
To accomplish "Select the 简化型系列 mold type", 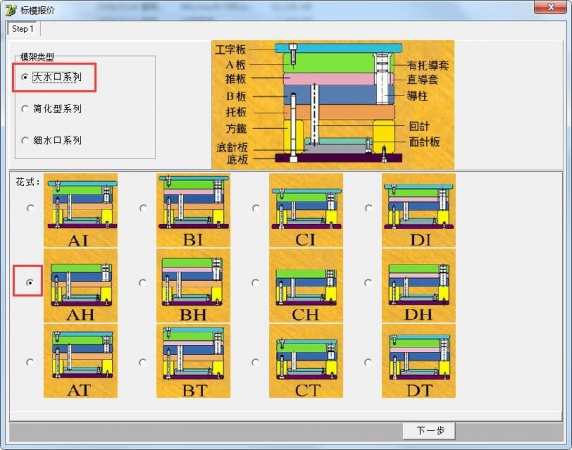I will (25, 109).
